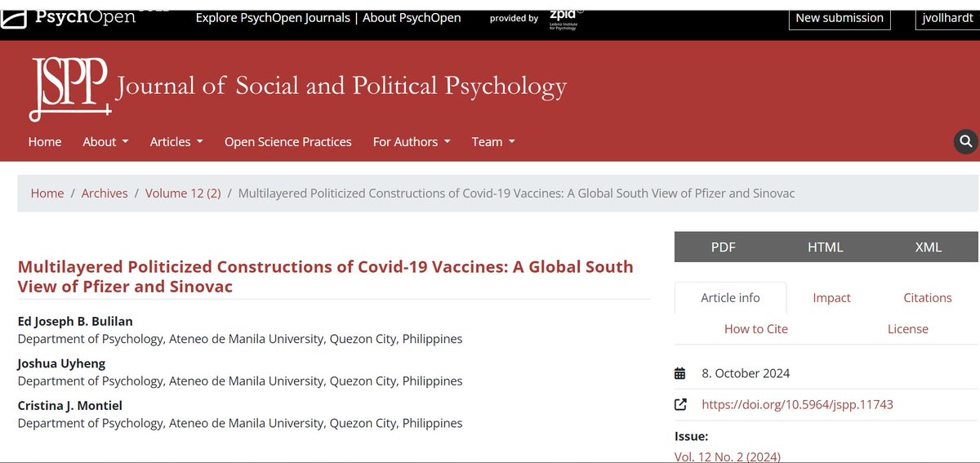Click the Journal of Social and Political Psychology title
Image resolution: width=980 pixels, height=463 pixels.
(x=341, y=86)
